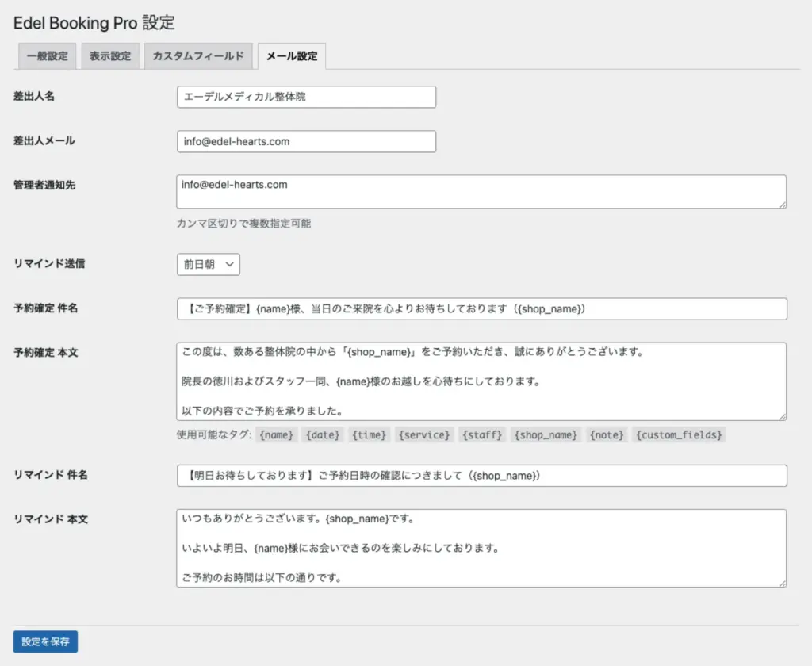Click the 管理者通知先 textarea
The image size is (812, 666).
point(481,192)
